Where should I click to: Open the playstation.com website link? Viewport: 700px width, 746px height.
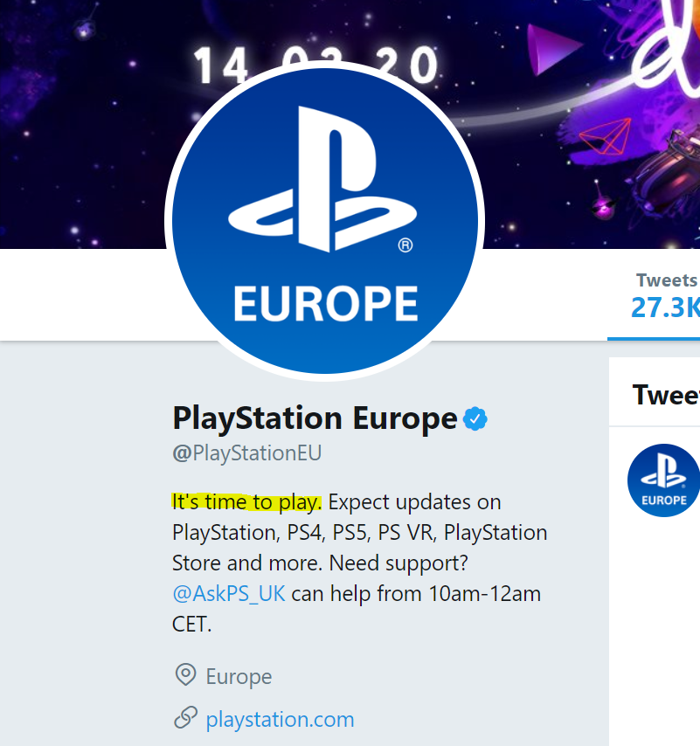(280, 720)
